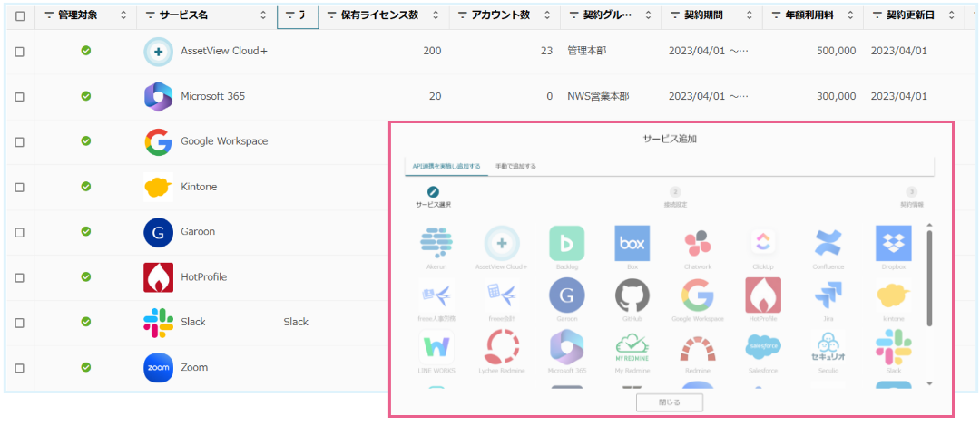Go to step 2 接続設定

[675, 198]
